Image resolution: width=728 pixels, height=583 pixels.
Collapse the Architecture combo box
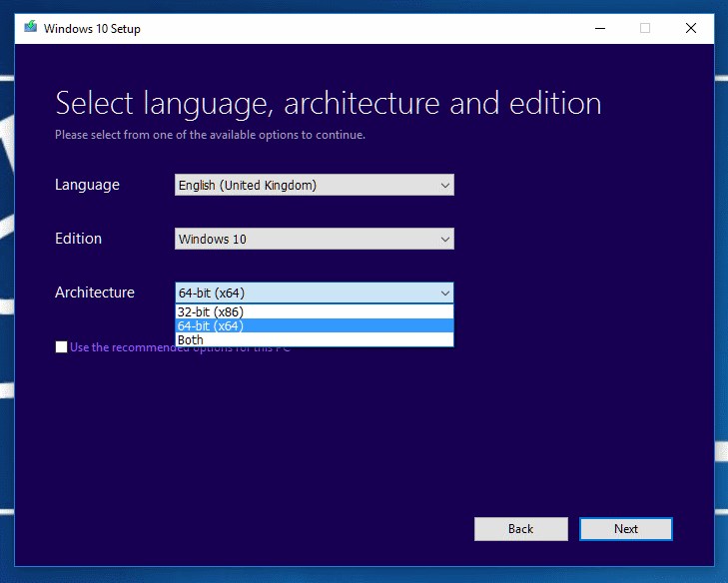[315, 292]
